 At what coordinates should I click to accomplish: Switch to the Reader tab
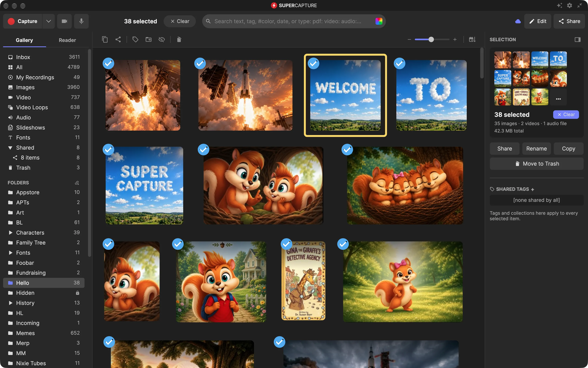(67, 40)
